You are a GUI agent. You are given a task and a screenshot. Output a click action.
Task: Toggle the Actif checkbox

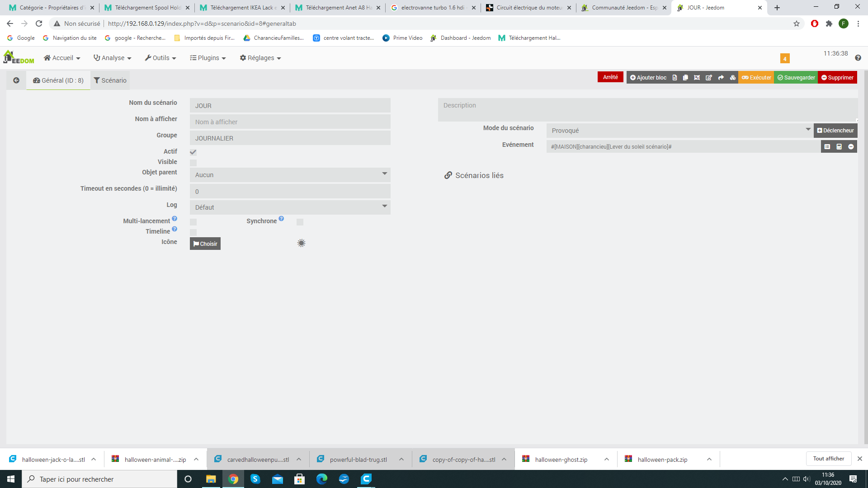pyautogui.click(x=193, y=152)
